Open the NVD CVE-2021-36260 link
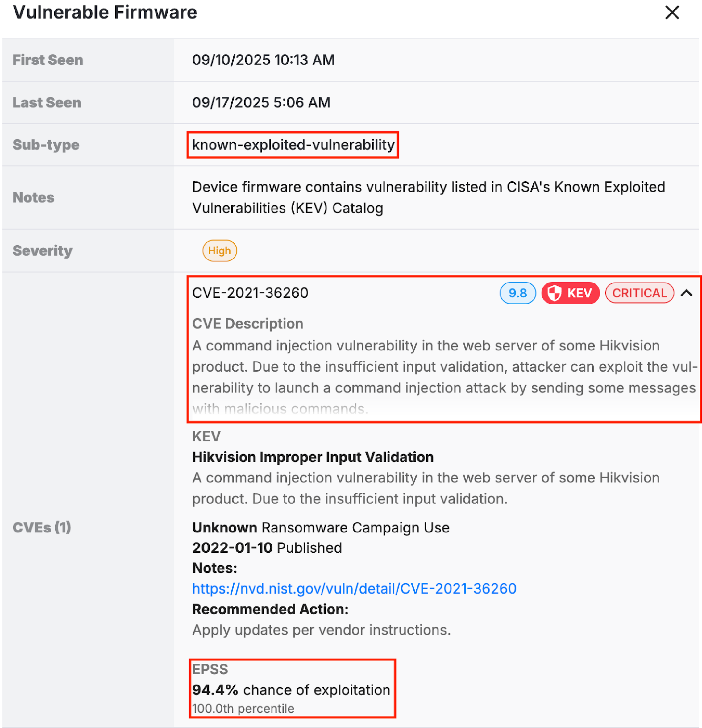 point(354,588)
